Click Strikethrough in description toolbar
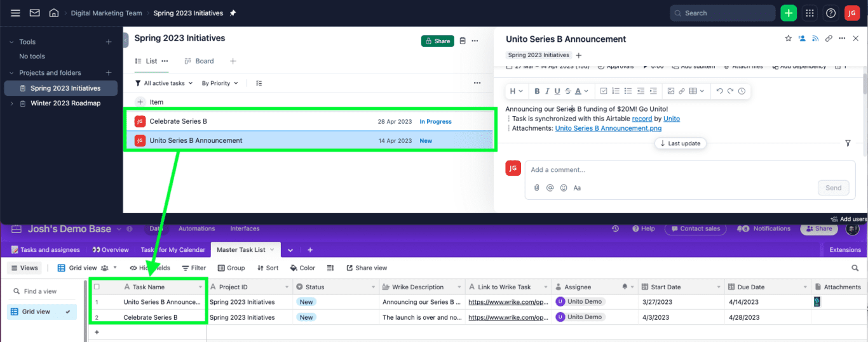The width and height of the screenshot is (868, 342). (568, 91)
